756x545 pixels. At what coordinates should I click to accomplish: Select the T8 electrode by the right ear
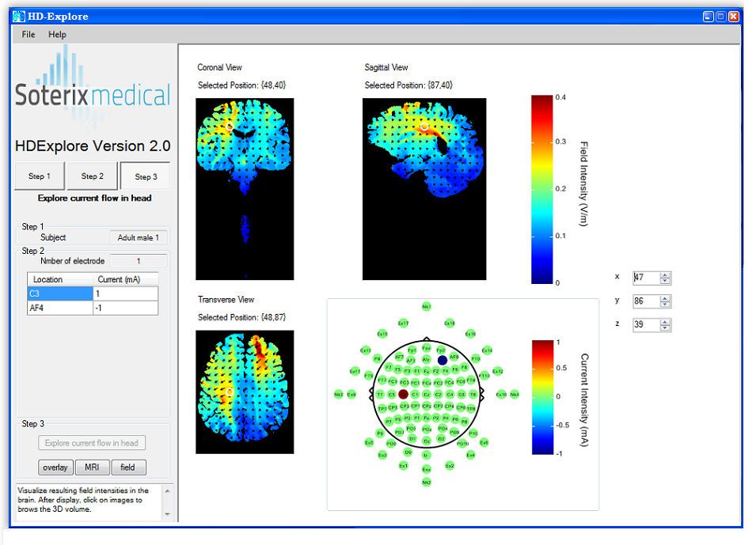point(473,394)
